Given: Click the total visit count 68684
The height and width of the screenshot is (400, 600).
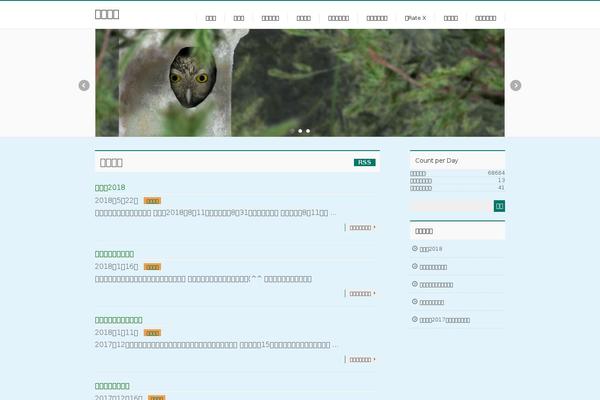Looking at the screenshot, I should point(496,173).
